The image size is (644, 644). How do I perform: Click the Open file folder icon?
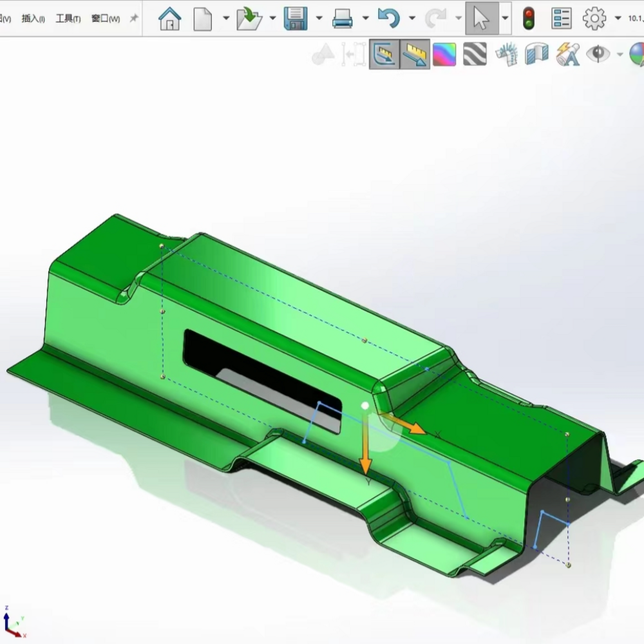click(249, 19)
